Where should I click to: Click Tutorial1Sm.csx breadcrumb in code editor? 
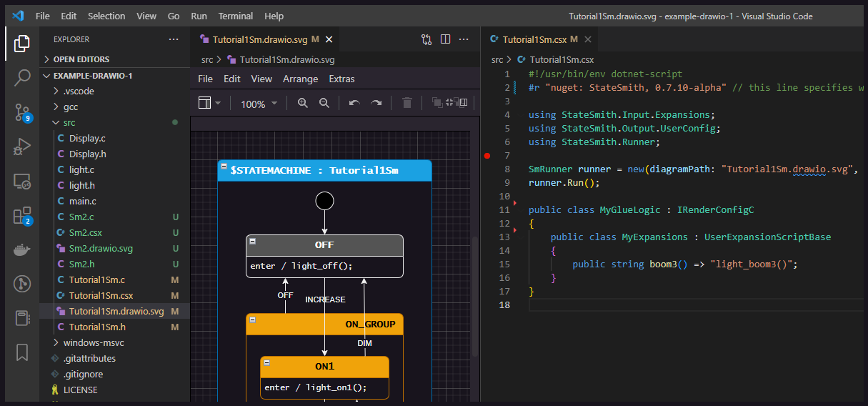click(562, 60)
